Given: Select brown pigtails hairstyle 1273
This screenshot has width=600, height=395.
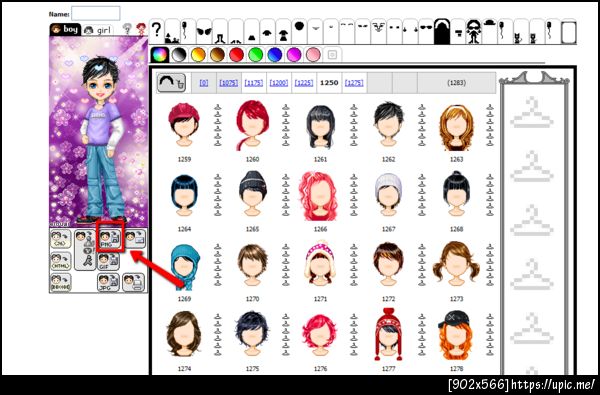Looking at the screenshot, I should [x=456, y=263].
